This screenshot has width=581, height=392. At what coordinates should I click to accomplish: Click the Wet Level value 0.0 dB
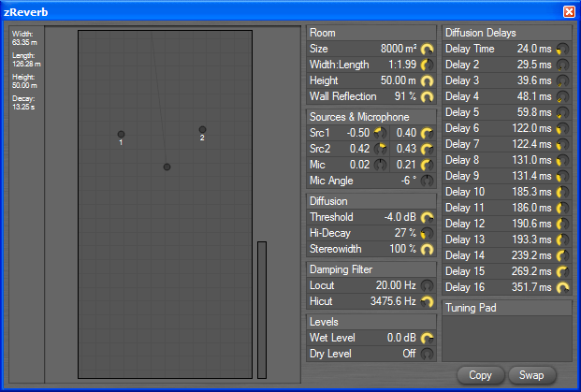[x=401, y=338]
